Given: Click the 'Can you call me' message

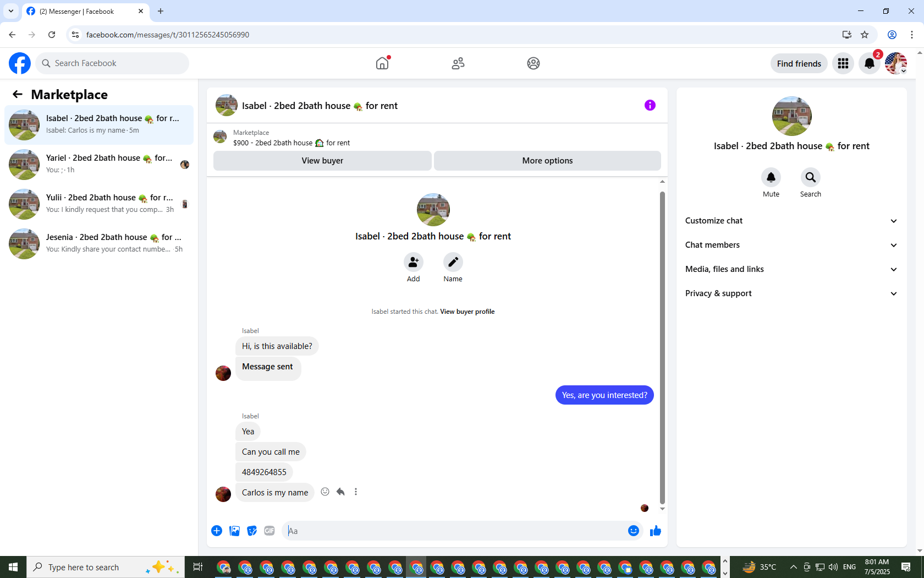Looking at the screenshot, I should [x=271, y=452].
